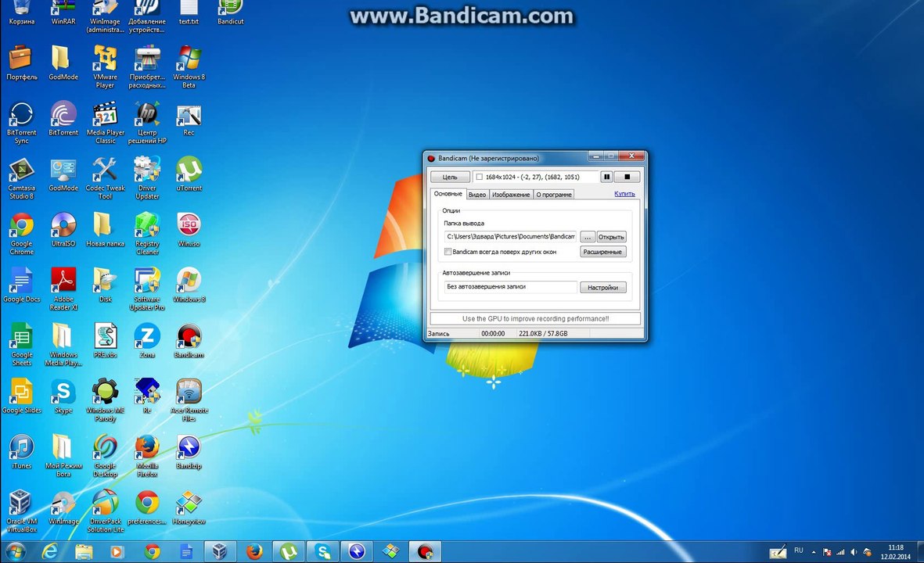The width and height of the screenshot is (924, 563).
Task: Select the PRE.vbs script icon
Action: point(105,340)
